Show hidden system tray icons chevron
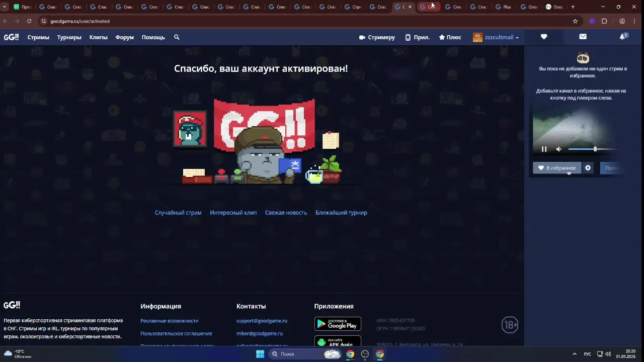Screen dimensions: 644x362 [x=575, y=354]
